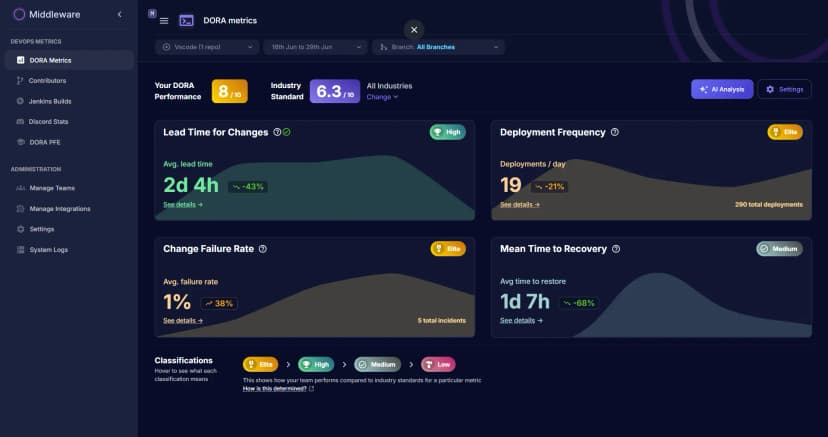
Task: Click the Elite classification badge in legend
Action: coord(260,364)
